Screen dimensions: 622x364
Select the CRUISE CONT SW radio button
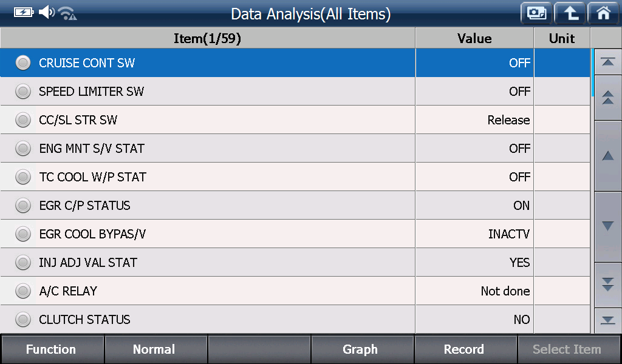pos(23,62)
